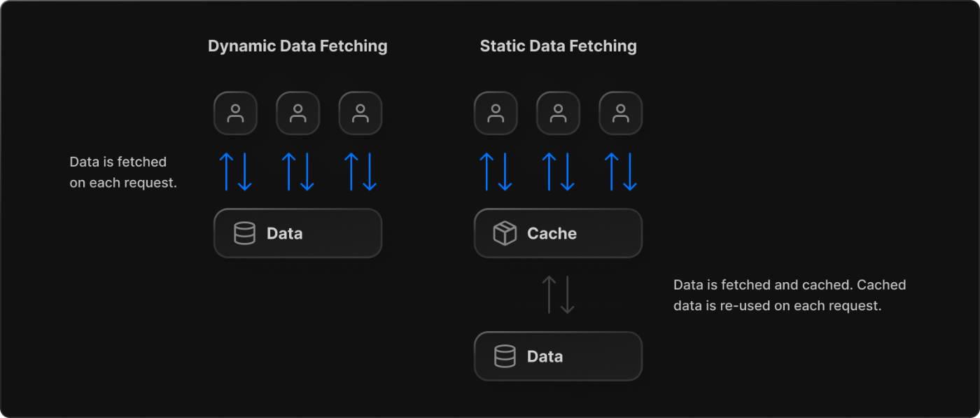Click the "Data is fetched and cached" caption
980x418 pixels.
(790, 295)
